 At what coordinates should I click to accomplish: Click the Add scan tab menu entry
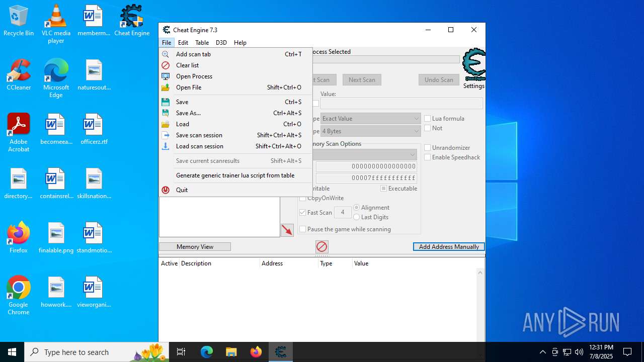click(235, 54)
